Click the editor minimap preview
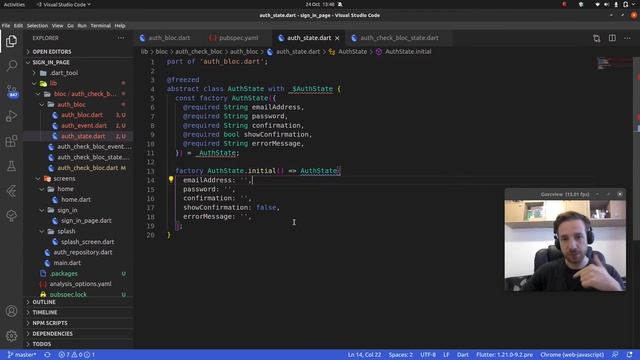The width and height of the screenshot is (640, 360). pyautogui.click(x=613, y=63)
